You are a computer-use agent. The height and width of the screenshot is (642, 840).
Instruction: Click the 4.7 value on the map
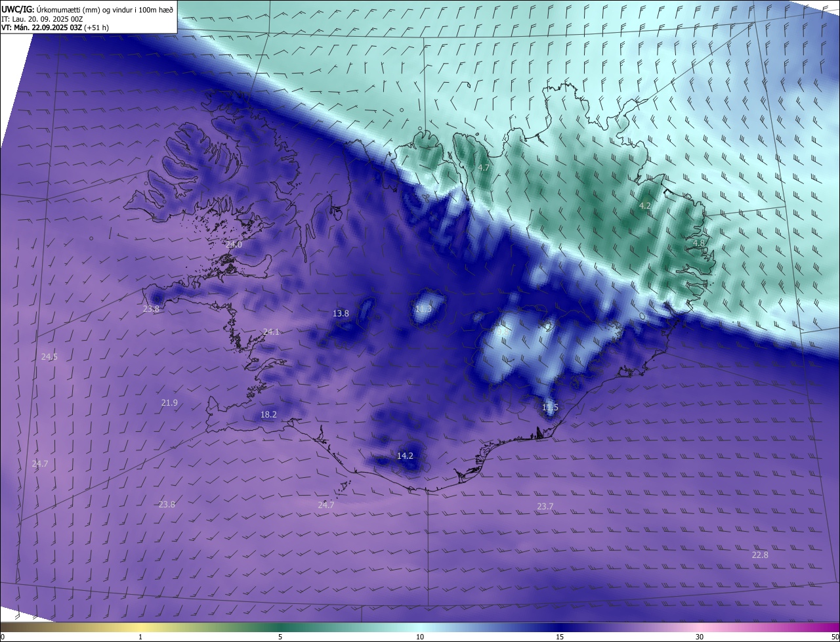click(484, 168)
